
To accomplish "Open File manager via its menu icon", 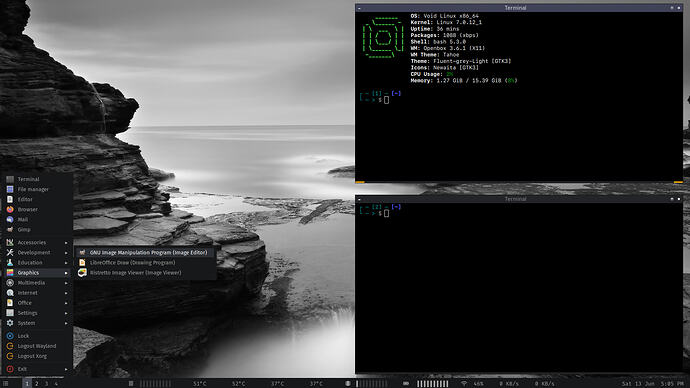I will coord(10,189).
